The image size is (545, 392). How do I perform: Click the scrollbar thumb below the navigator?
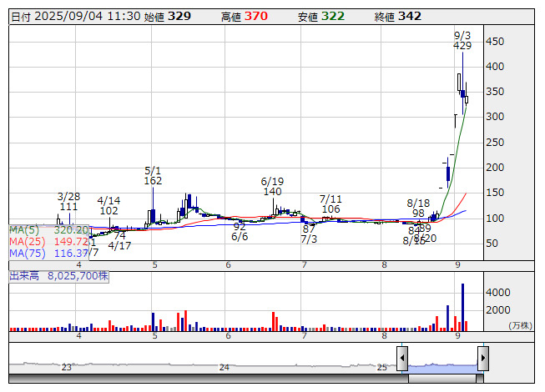(447, 379)
